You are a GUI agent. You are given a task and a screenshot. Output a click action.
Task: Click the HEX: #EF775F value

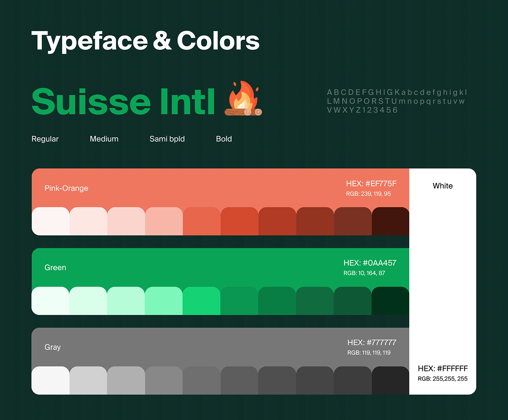371,183
